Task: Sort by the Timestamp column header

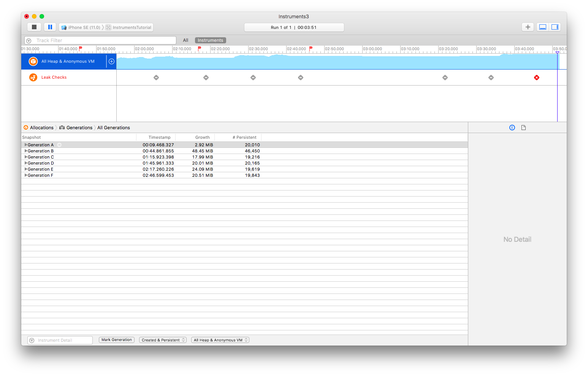Action: tap(156, 137)
